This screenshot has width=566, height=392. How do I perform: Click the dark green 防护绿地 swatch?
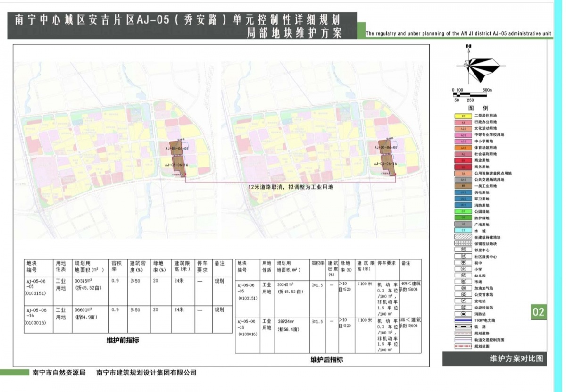[463, 217]
